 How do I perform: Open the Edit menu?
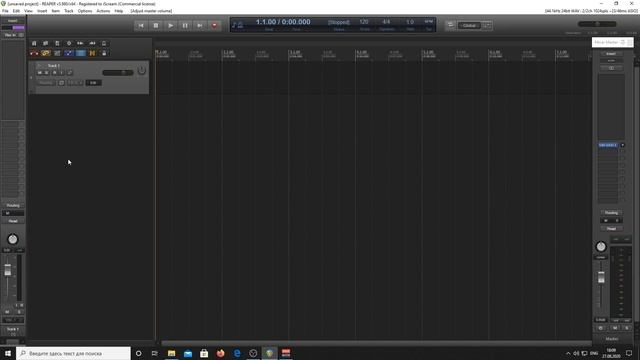(x=16, y=11)
